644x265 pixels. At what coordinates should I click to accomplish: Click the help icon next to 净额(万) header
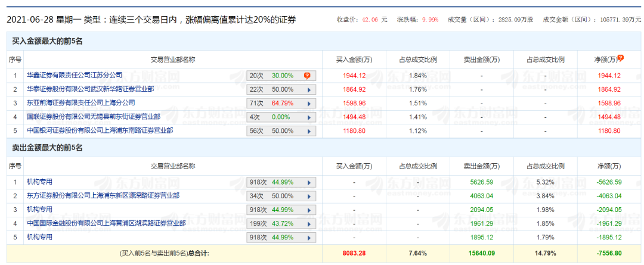620,58
